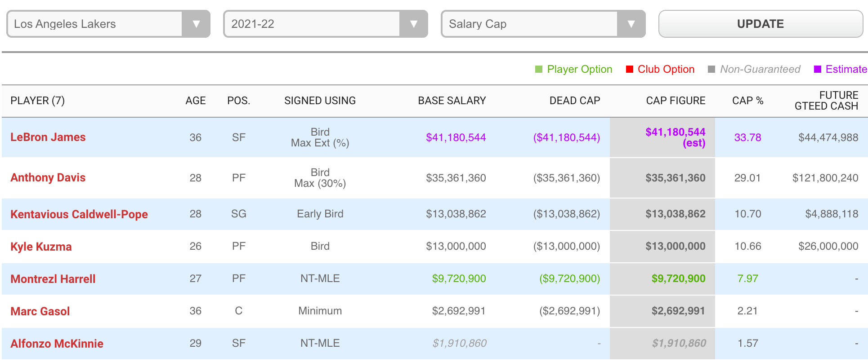
Task: Open LeBron James player link
Action: coord(48,137)
